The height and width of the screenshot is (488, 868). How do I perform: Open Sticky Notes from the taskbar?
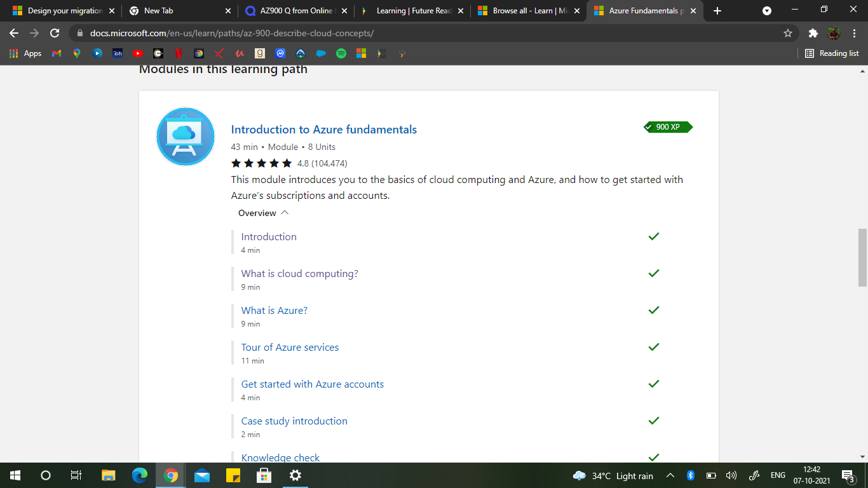pos(233,475)
